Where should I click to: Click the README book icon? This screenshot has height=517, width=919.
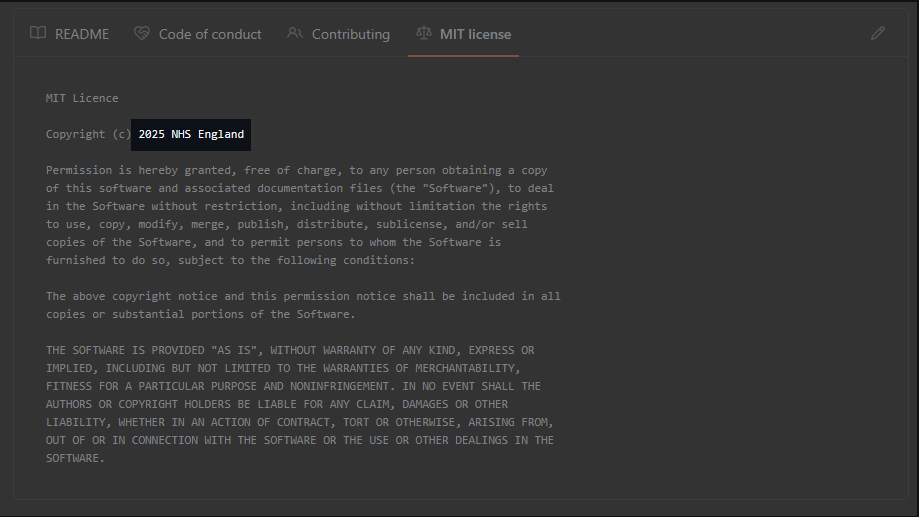(38, 33)
